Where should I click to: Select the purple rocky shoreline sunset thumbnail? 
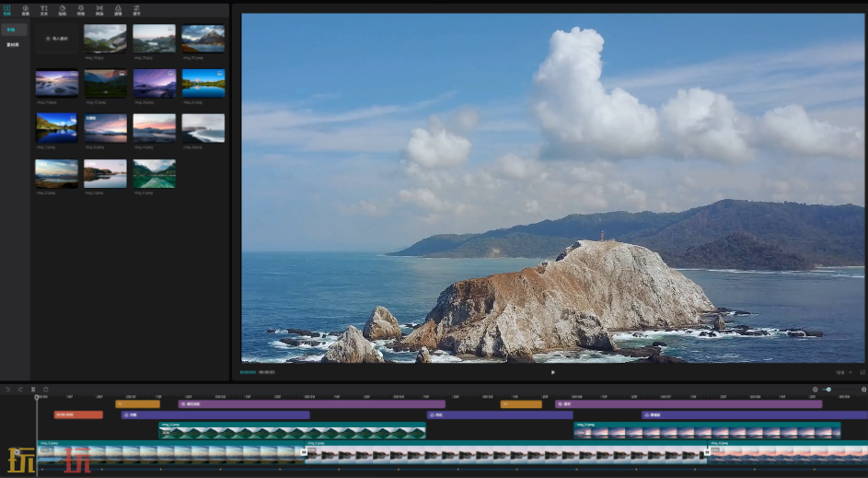[56, 84]
